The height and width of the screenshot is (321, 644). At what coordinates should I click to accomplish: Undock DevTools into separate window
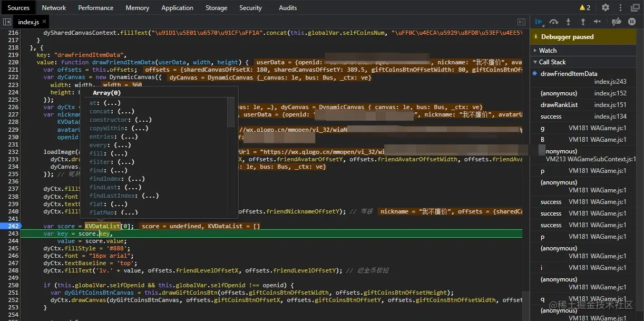pos(635,7)
